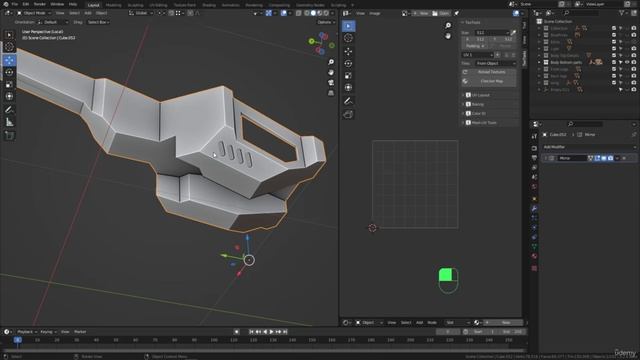Toggle render camera icon of first collection row
640x360 pixels.
634,28
